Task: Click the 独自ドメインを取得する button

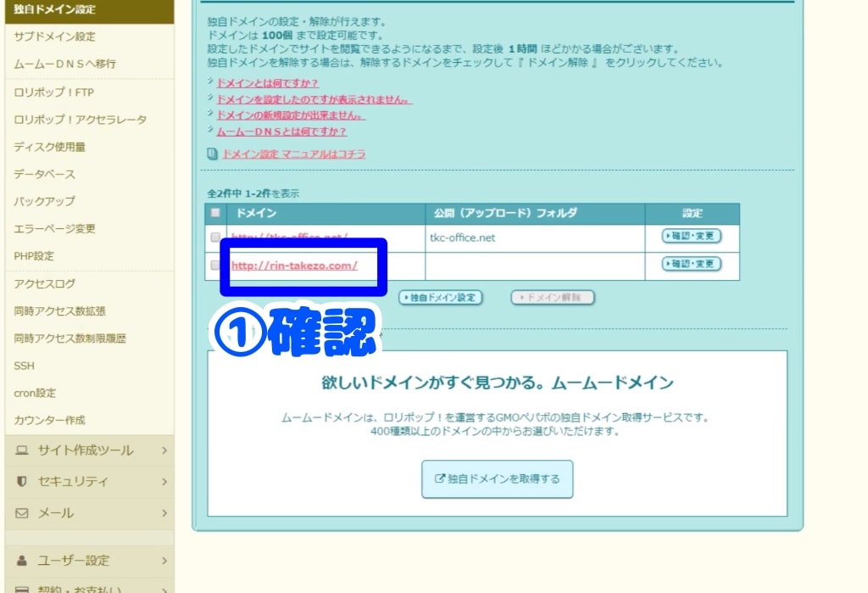Action: 496,478
